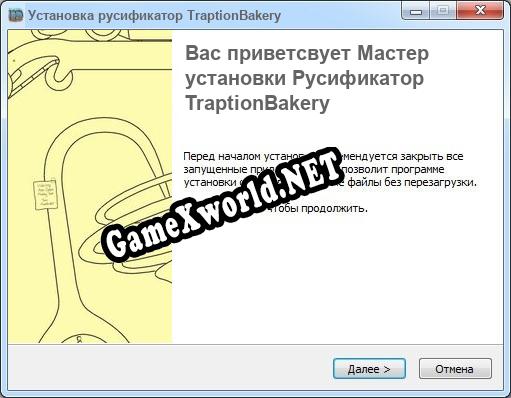Click the disabled maximize button
511x398 pixels.
[x=443, y=11]
